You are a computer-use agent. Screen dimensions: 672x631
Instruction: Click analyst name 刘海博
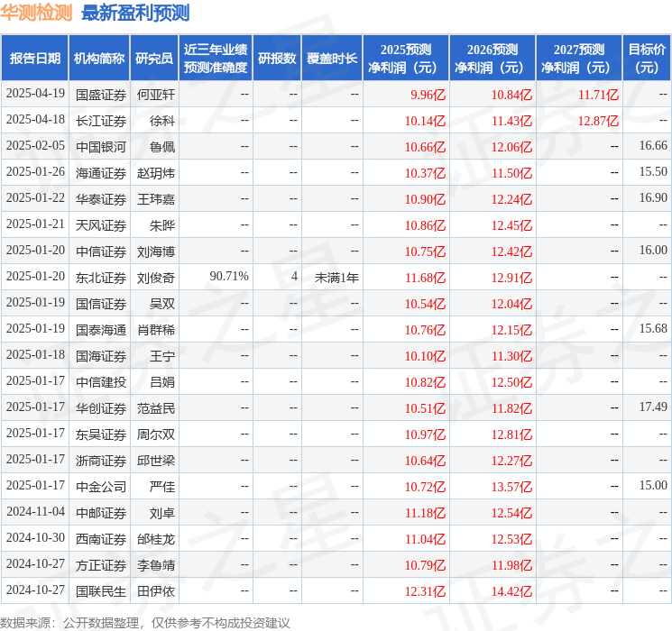pos(156,251)
